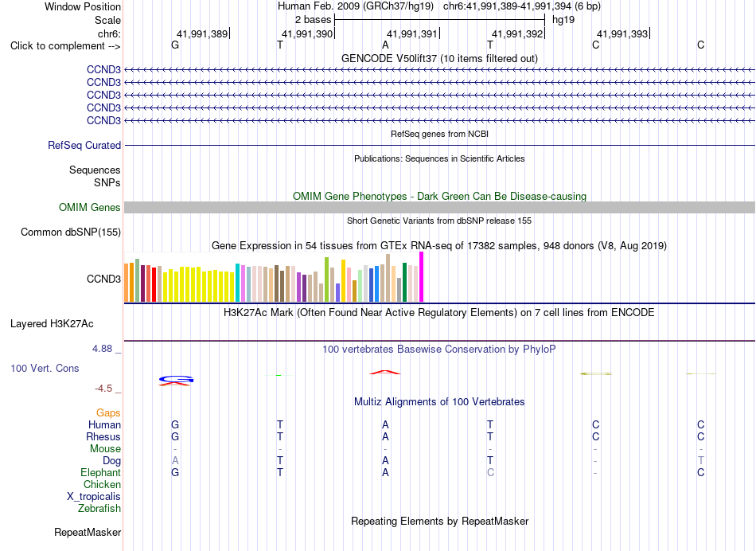This screenshot has width=756, height=551.
Task: Select the Dog alignment row label
Action: (x=111, y=461)
